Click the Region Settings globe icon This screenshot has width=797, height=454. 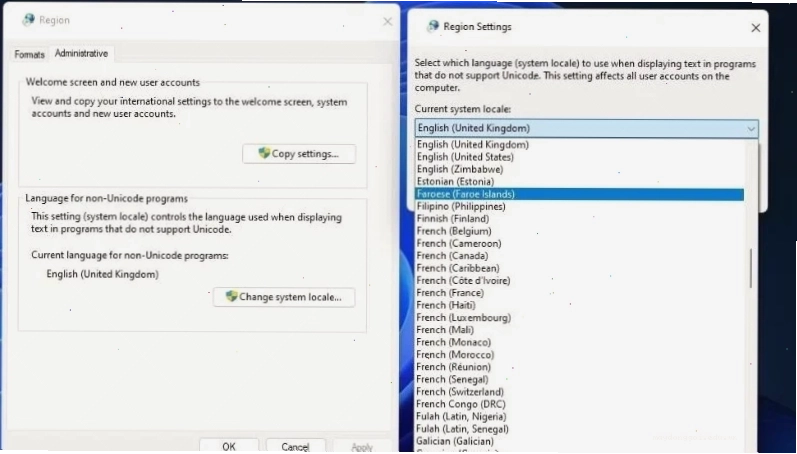coord(433,26)
